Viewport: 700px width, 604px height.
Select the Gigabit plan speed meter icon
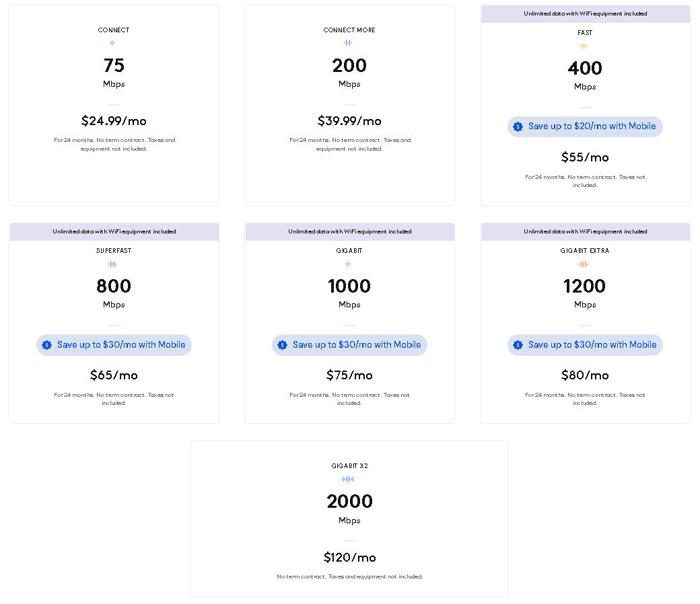click(x=349, y=264)
